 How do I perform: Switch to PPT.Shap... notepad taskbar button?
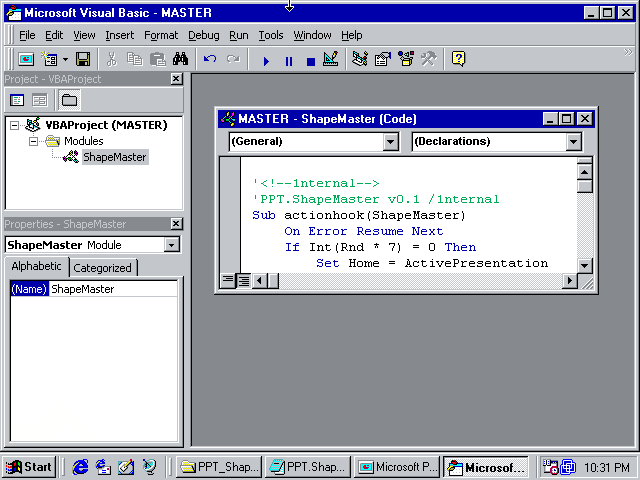[308, 467]
